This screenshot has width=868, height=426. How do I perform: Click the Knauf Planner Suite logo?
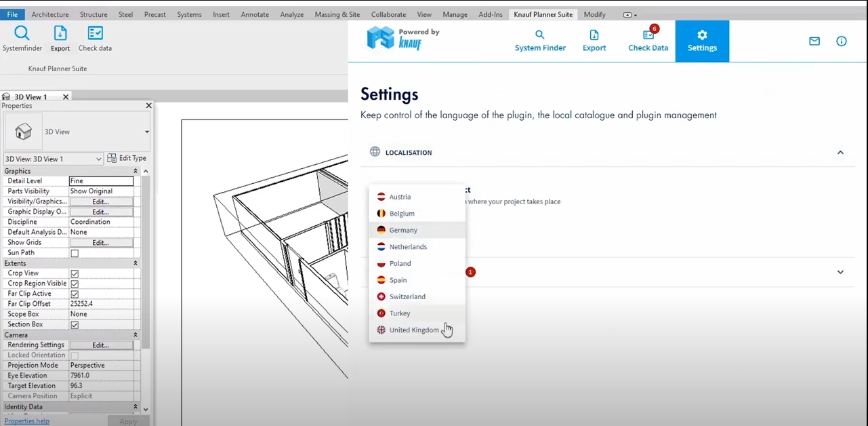pyautogui.click(x=403, y=39)
